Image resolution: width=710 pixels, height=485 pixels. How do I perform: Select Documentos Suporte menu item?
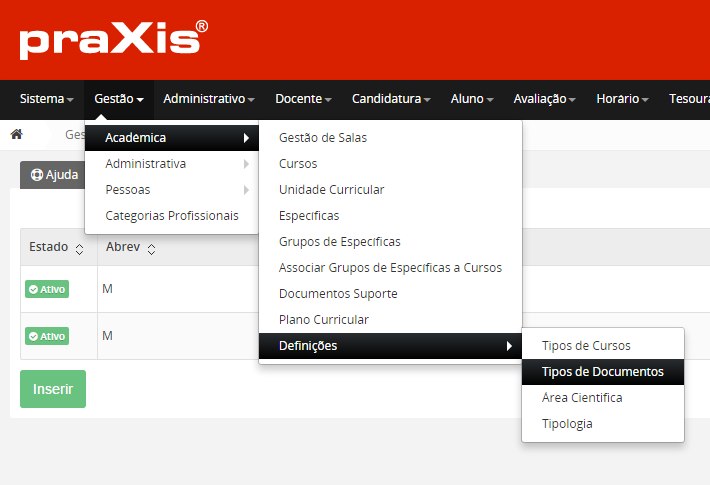click(390, 294)
